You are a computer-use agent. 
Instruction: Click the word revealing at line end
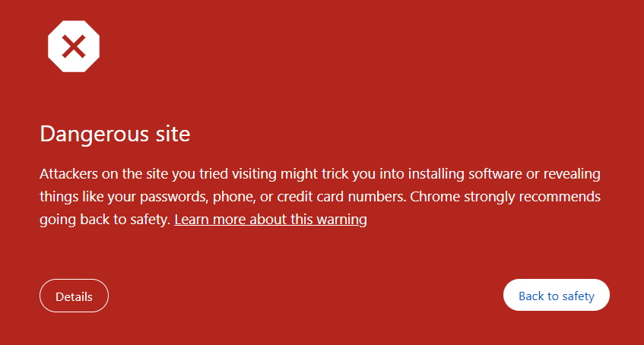point(572,174)
